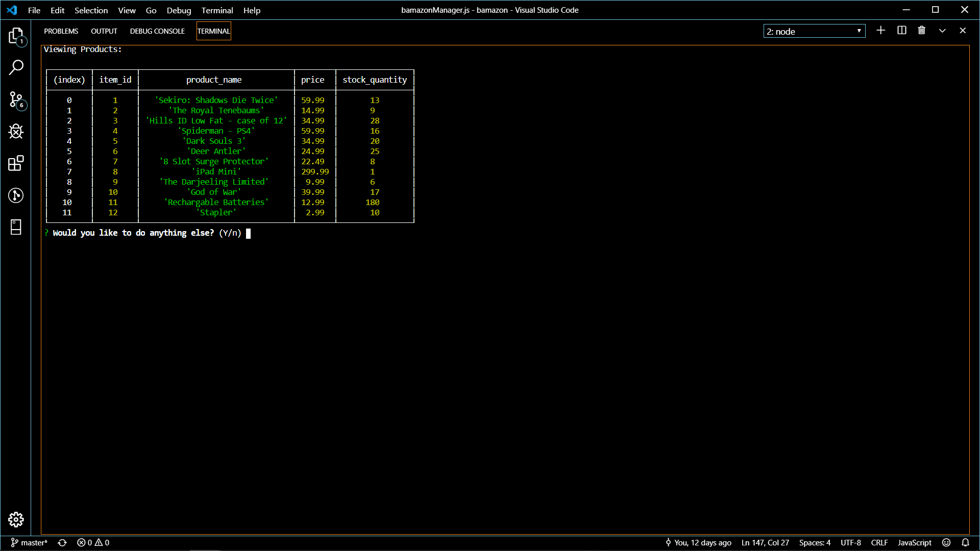Image resolution: width=980 pixels, height=551 pixels.
Task: Close the terminal panel
Action: tap(963, 31)
